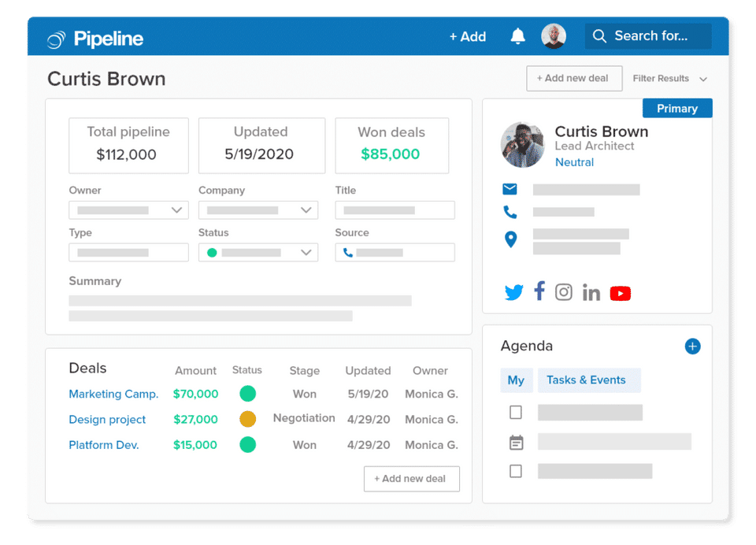The height and width of the screenshot is (545, 756).
Task: Click green status dot for Marketing Camp.
Action: (247, 394)
